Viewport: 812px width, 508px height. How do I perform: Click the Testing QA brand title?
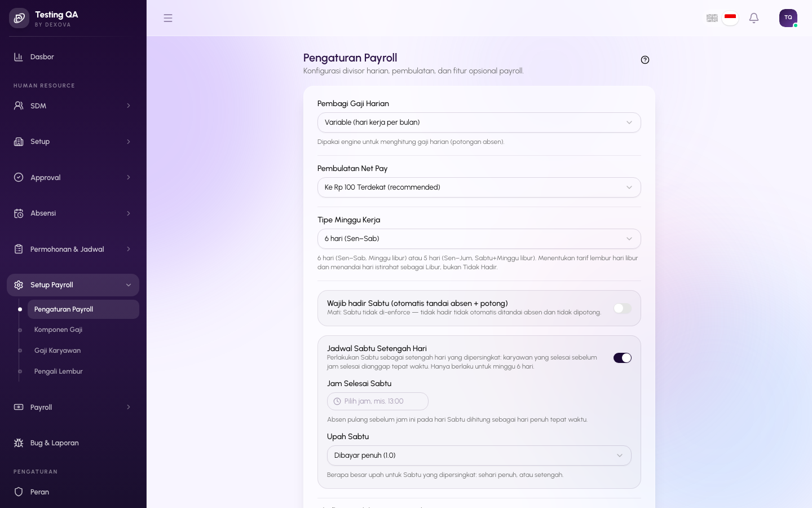click(x=56, y=15)
